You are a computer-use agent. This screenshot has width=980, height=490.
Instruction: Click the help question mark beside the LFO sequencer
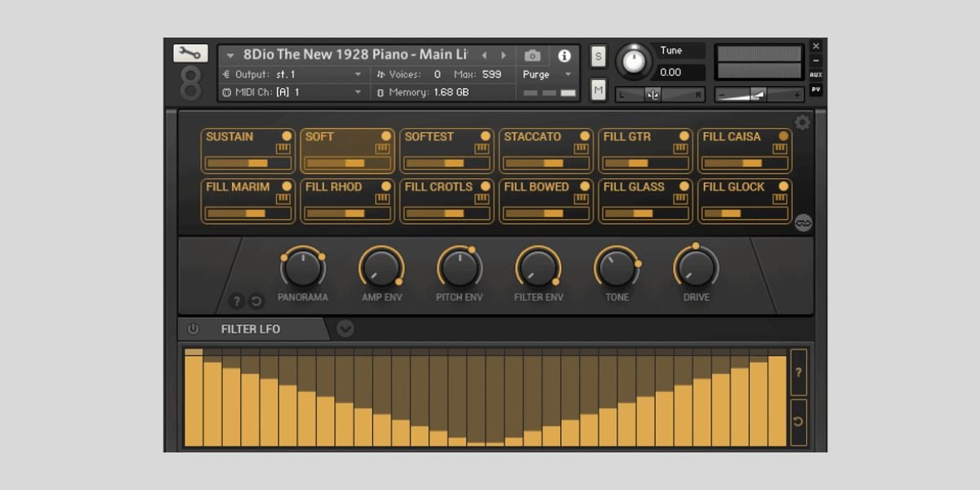click(799, 372)
